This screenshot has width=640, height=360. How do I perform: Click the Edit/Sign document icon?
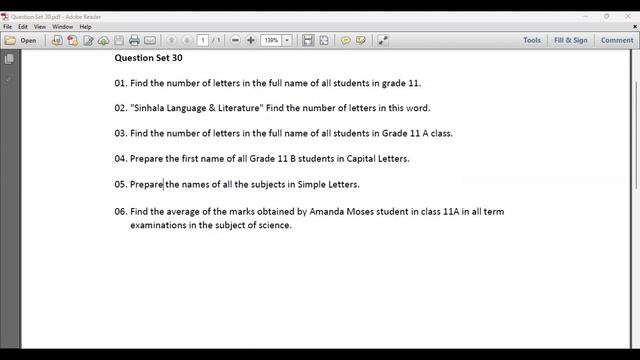point(88,40)
